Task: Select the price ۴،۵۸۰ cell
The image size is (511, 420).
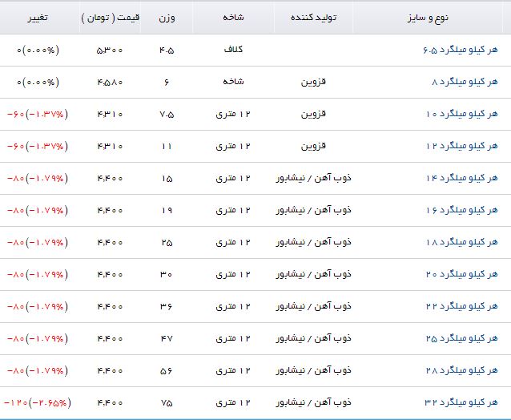Action: [110, 83]
